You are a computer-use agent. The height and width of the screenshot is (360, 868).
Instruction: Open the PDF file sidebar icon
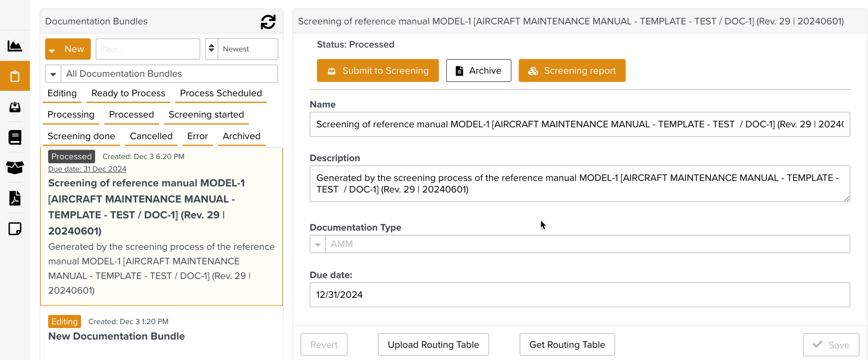15,198
